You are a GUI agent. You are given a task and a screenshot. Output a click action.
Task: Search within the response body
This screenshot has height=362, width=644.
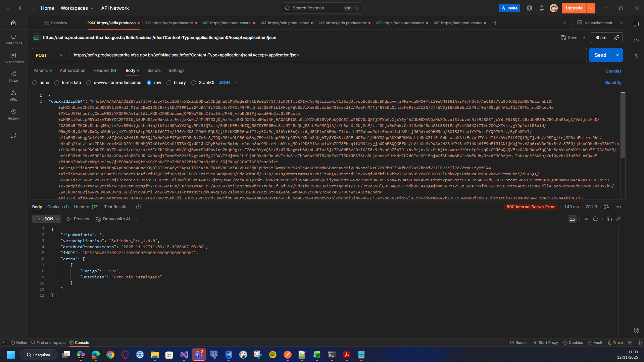coord(595,219)
